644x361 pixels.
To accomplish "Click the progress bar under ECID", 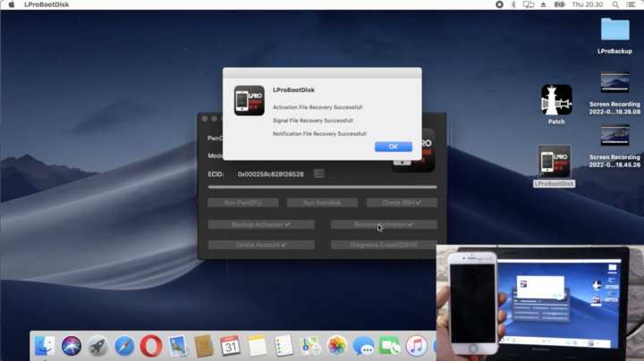I will [322, 187].
